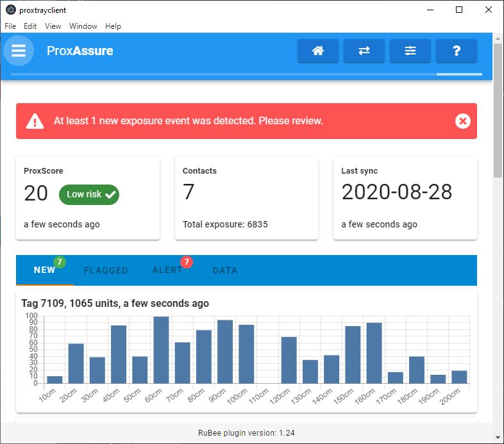Click the vertical scrollbar thumb
This screenshot has width=504, height=444.
click(498, 109)
